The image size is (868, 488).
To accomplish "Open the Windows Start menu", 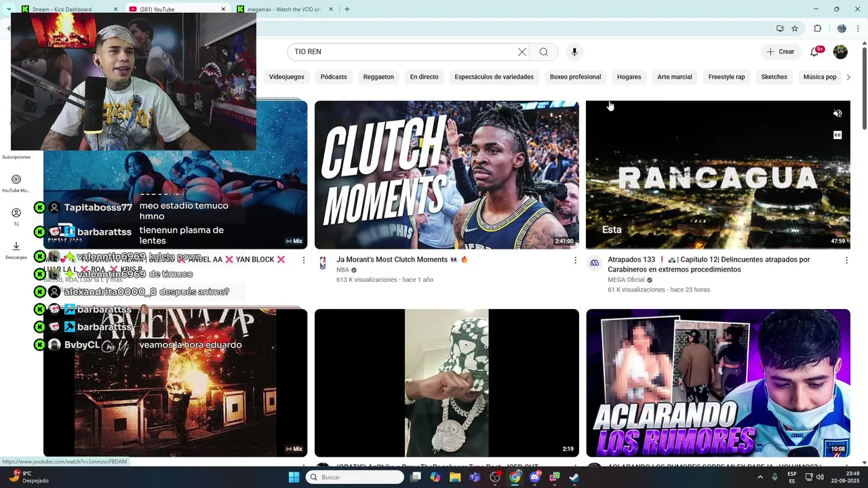I will point(294,477).
